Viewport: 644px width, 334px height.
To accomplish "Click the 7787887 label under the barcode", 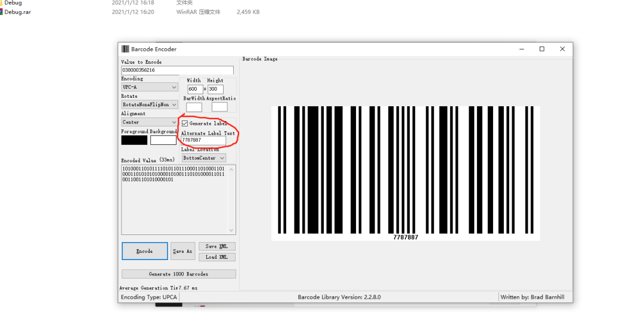I will tap(405, 237).
